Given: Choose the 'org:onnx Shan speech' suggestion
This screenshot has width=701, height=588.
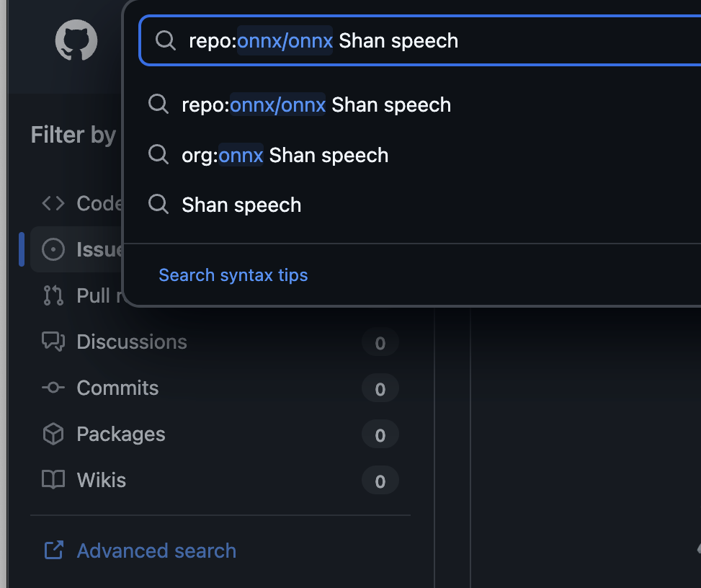Looking at the screenshot, I should pos(285,155).
